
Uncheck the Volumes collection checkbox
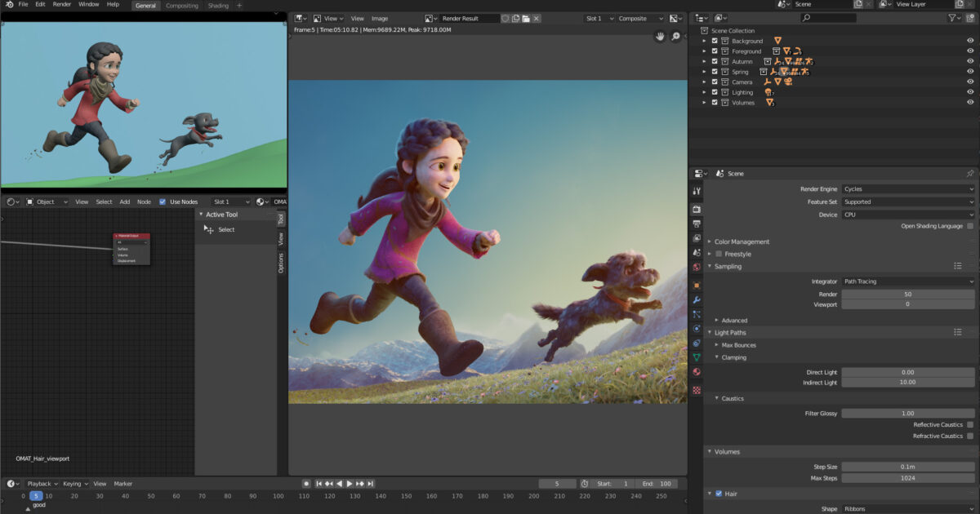tap(715, 102)
